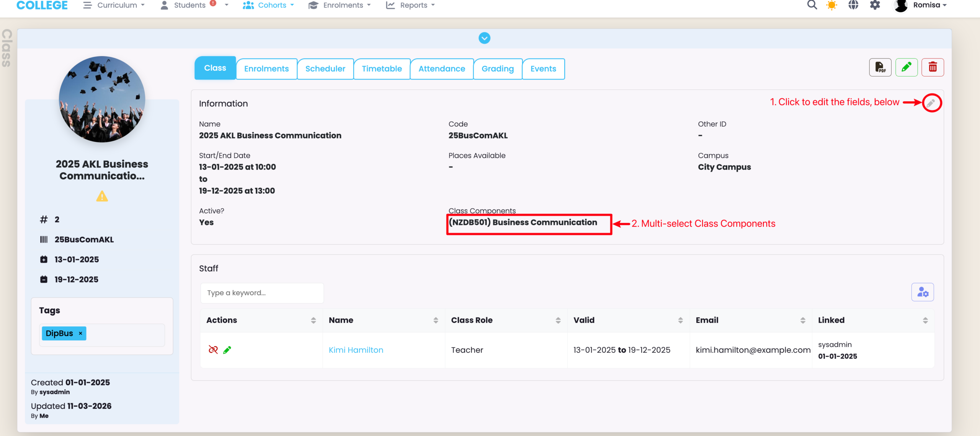980x436 pixels.
Task: Remove the DipBus tag
Action: coord(80,333)
